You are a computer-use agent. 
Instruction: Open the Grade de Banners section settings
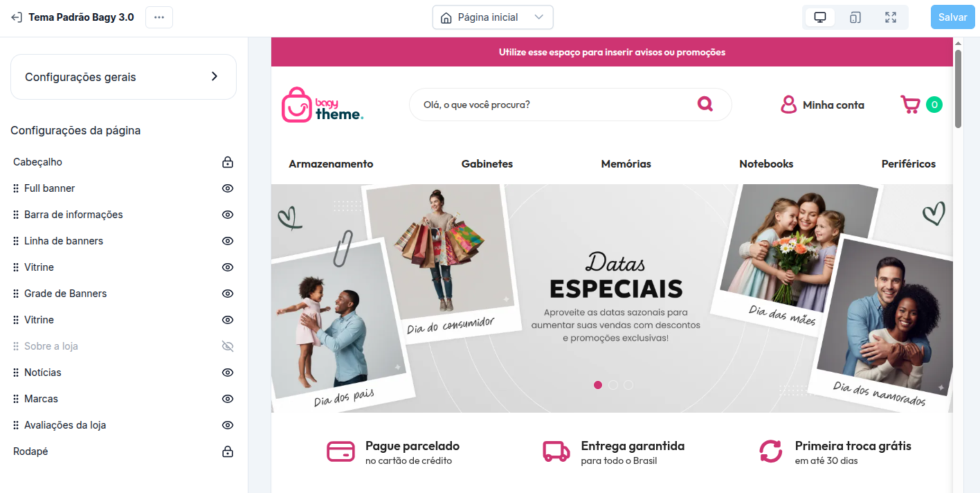pos(66,294)
